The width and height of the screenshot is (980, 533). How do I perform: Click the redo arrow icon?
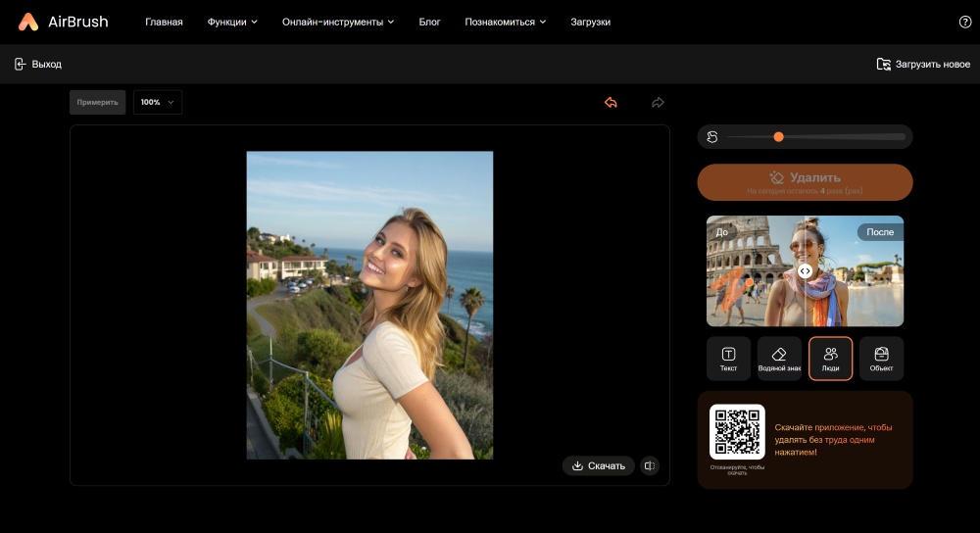[x=658, y=103]
